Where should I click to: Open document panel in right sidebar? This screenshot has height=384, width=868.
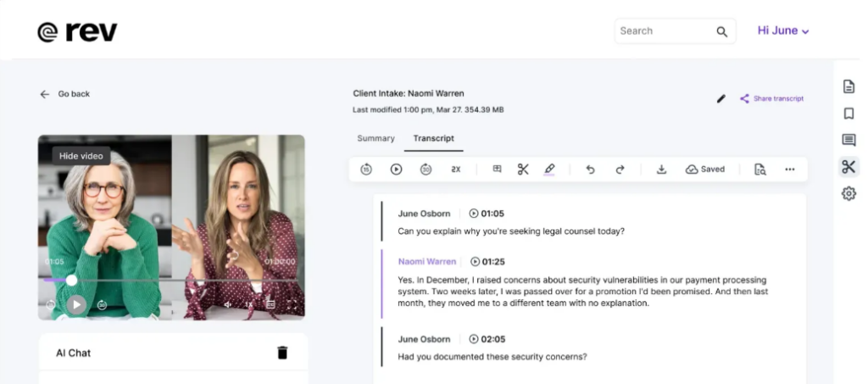pos(849,86)
